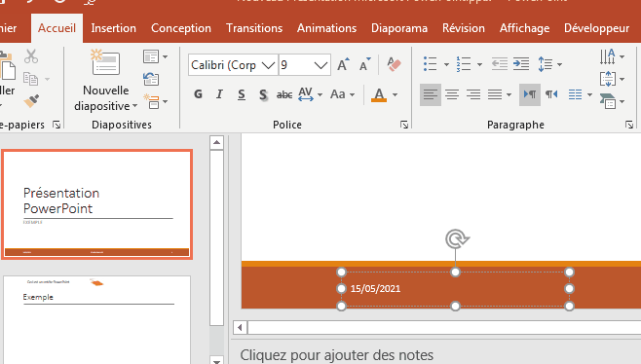The image size is (641, 364).
Task: Open the Diaporama tab
Action: pos(399,28)
